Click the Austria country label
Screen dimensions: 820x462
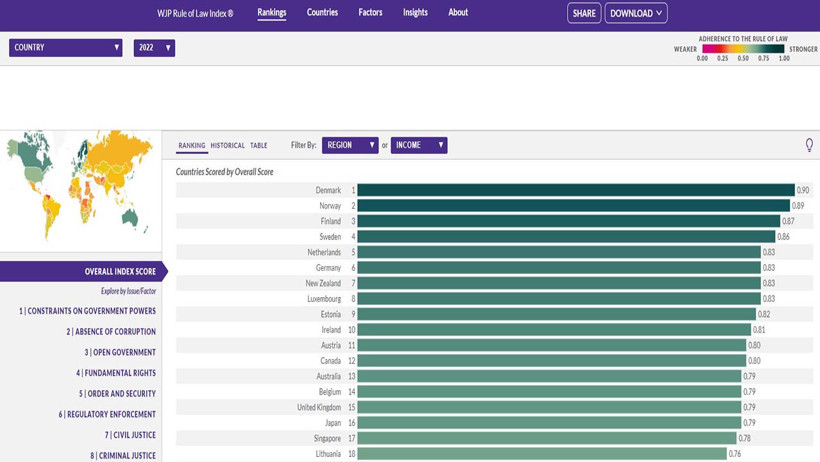331,345
